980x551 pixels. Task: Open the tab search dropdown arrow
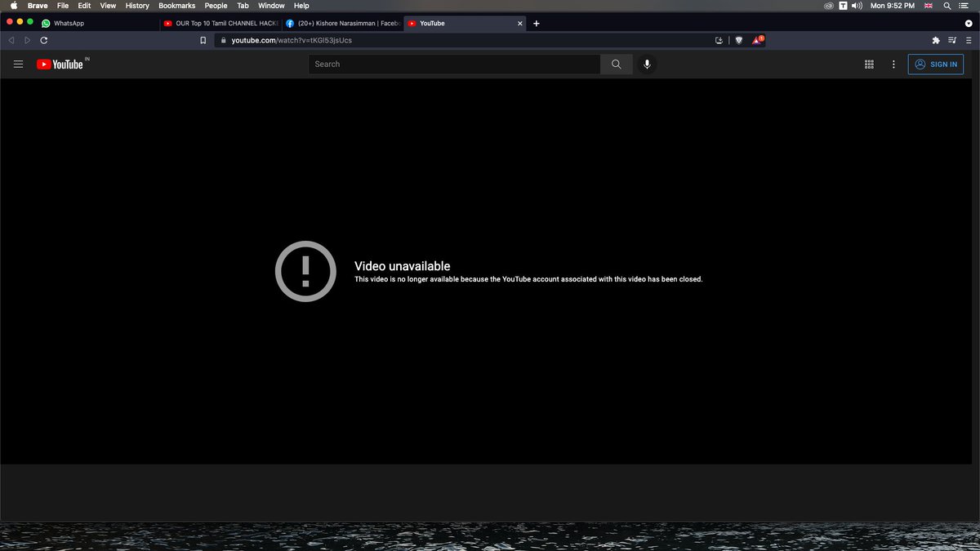click(969, 24)
